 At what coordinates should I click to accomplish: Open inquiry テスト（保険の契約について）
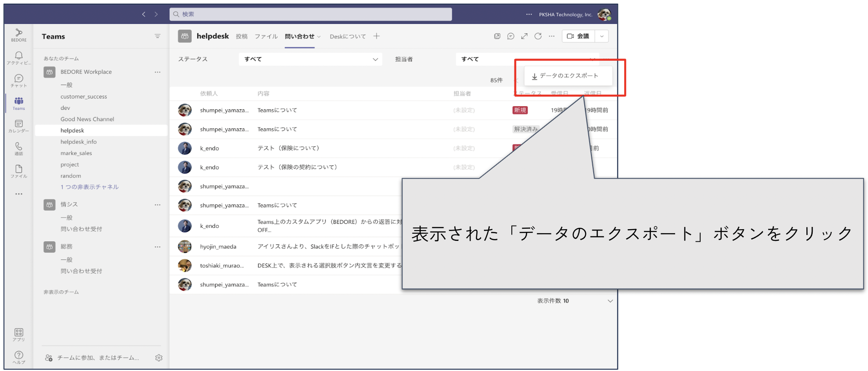point(298,167)
